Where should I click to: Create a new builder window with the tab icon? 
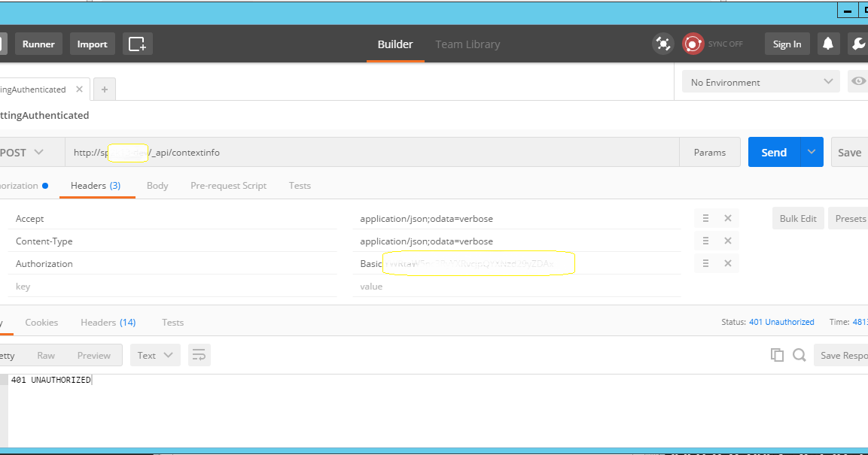137,44
